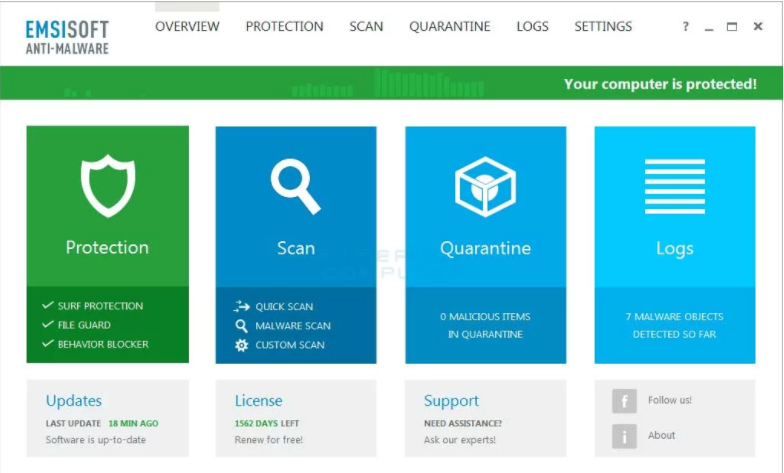Screen dimensions: 784x473
Task: Click 'Your computer is protected!' banner text
Action: 660,84
